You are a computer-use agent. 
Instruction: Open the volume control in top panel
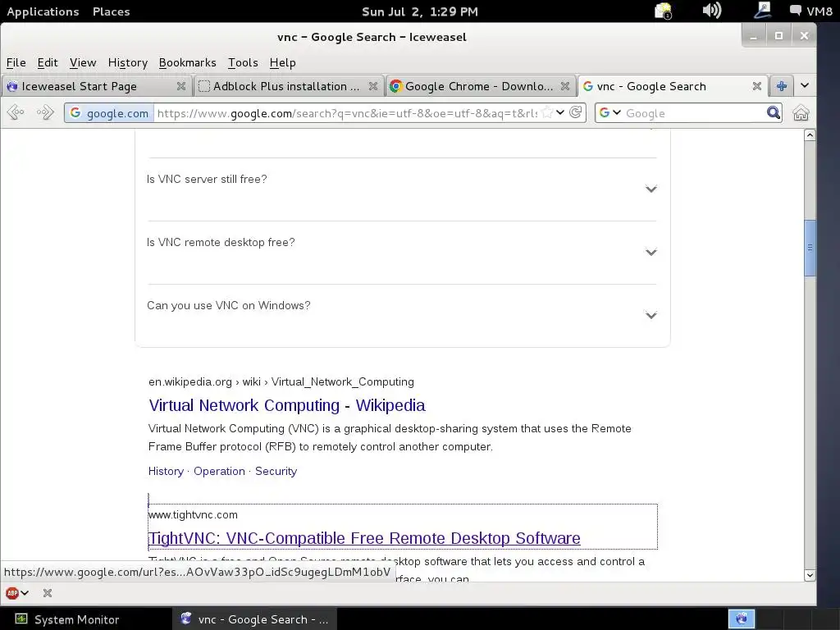[x=712, y=10]
